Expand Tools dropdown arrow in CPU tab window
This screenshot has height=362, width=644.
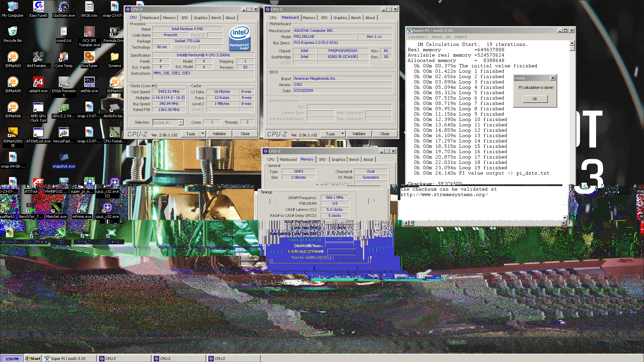point(203,134)
